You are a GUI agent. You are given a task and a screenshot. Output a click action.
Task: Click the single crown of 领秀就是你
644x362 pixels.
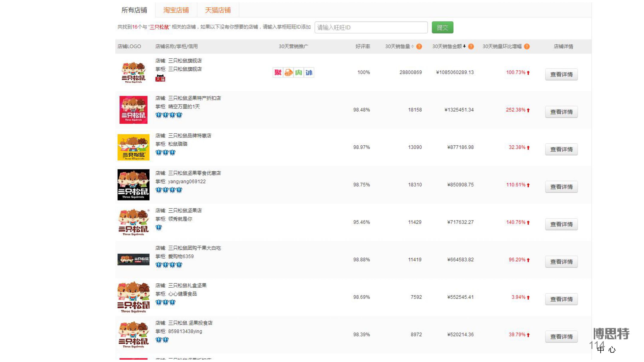[x=158, y=227]
